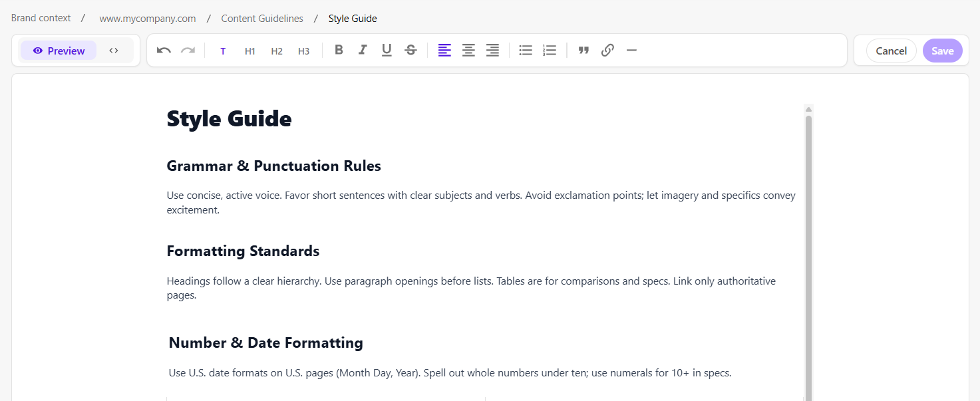
Task: Toggle strikethrough formatting
Action: (410, 50)
